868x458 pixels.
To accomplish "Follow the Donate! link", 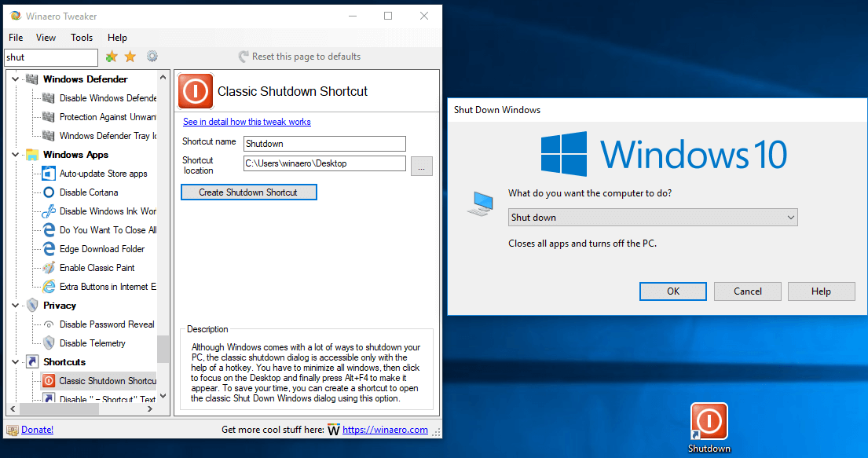I will pos(38,430).
